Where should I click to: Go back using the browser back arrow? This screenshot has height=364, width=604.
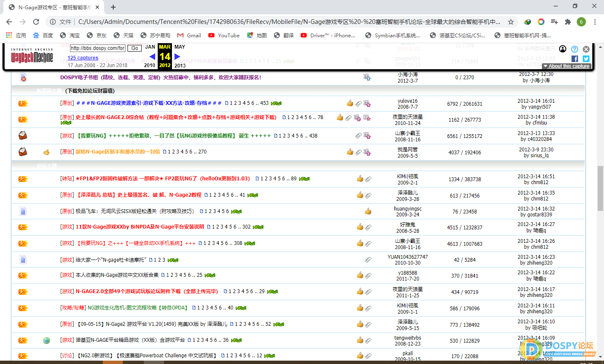click(x=9, y=22)
